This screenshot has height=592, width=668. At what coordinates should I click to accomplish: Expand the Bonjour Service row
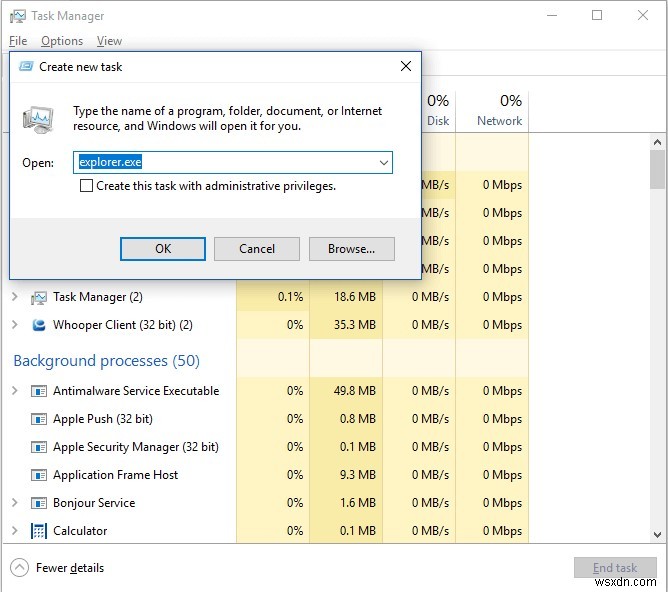tap(14, 503)
